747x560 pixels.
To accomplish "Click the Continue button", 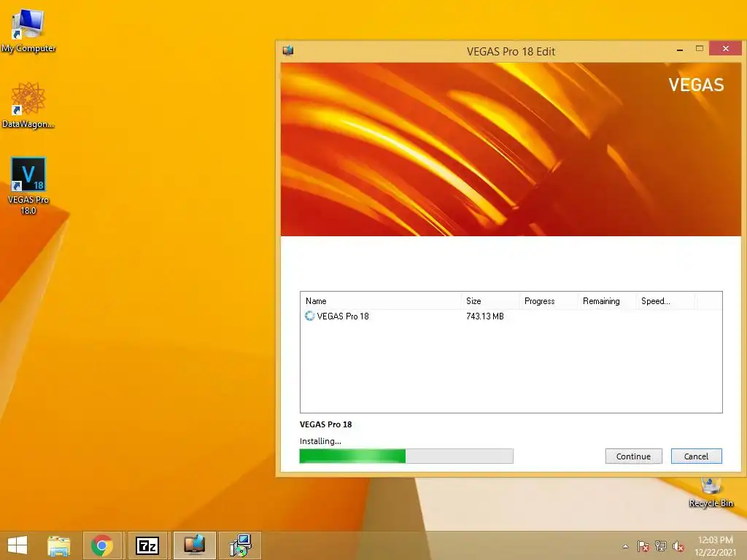I will coord(634,456).
